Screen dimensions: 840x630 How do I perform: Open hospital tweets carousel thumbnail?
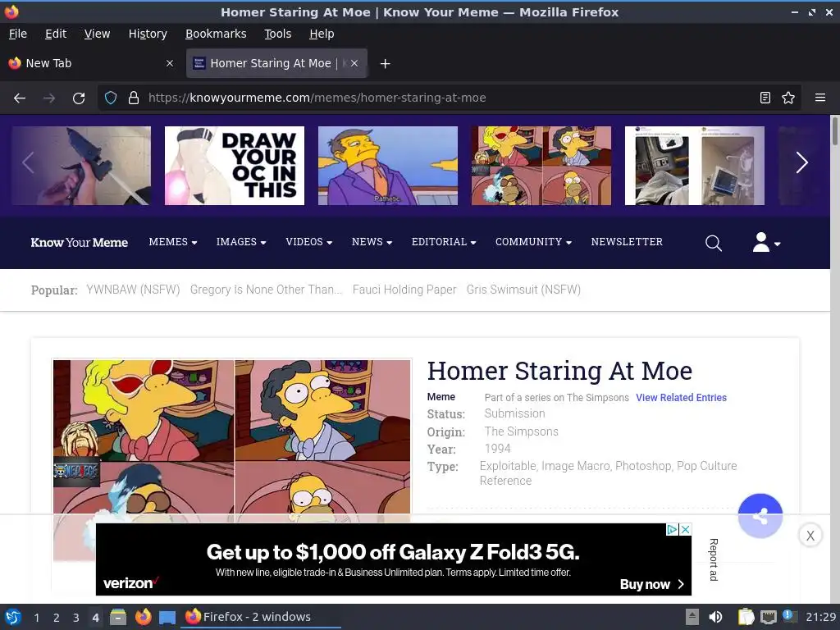694,166
